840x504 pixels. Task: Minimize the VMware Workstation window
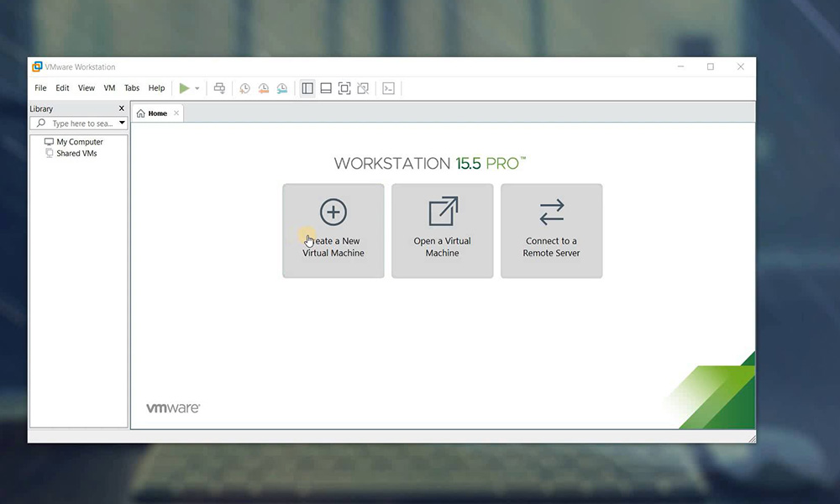pos(681,66)
